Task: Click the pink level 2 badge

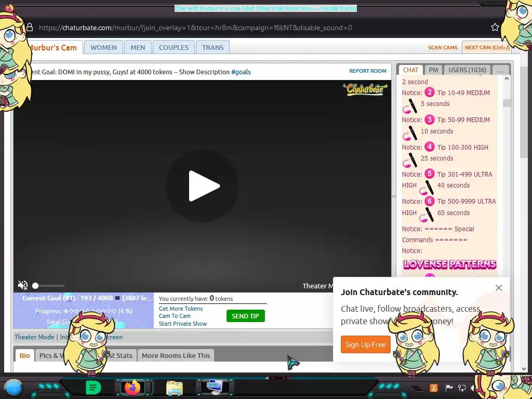Action: (430, 92)
